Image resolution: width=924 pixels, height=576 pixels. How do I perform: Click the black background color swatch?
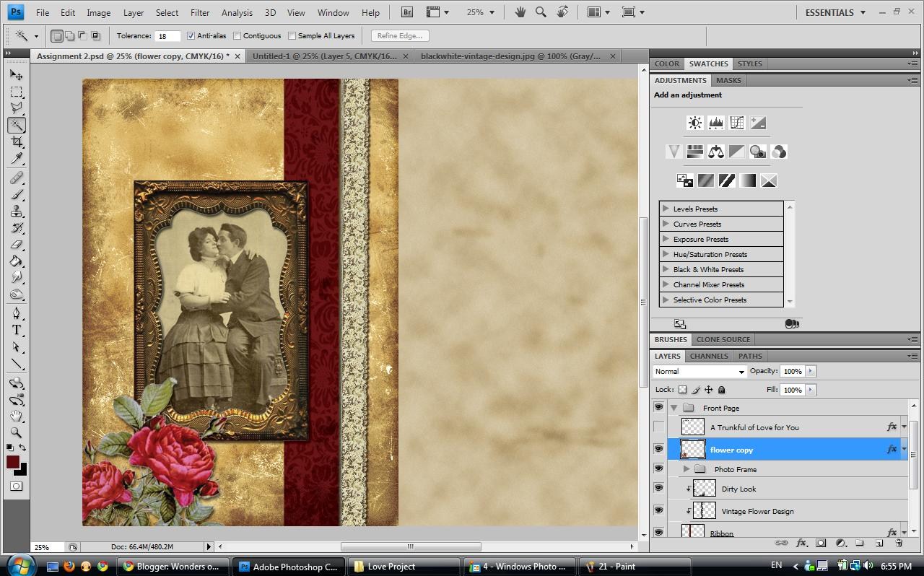(x=23, y=471)
